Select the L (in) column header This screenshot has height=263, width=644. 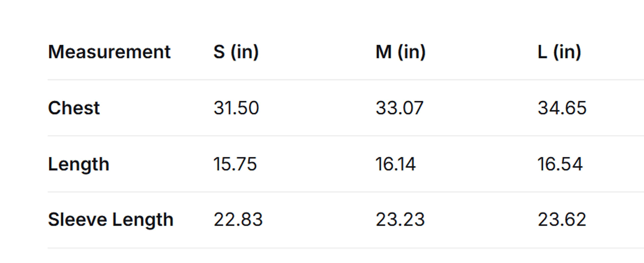tap(559, 52)
